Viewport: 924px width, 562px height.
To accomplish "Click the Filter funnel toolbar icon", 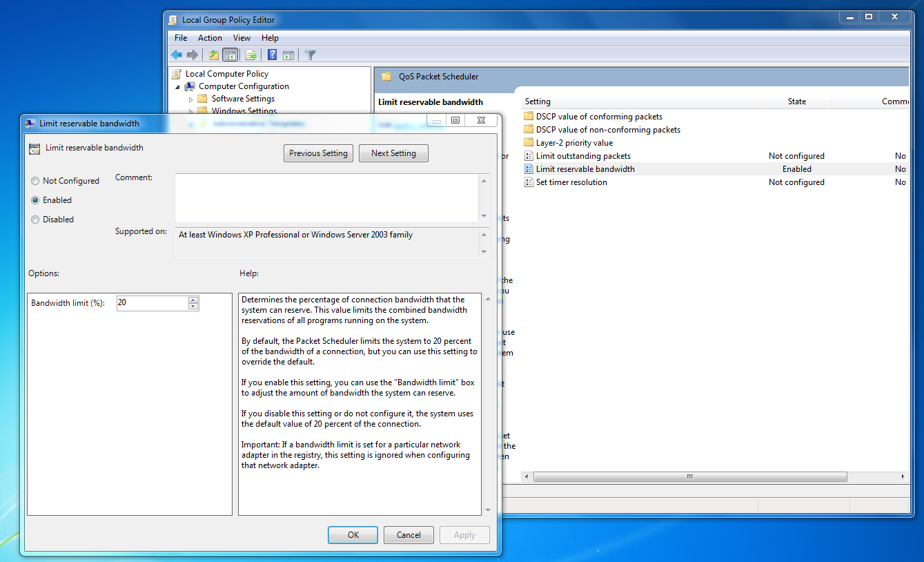I will [311, 55].
